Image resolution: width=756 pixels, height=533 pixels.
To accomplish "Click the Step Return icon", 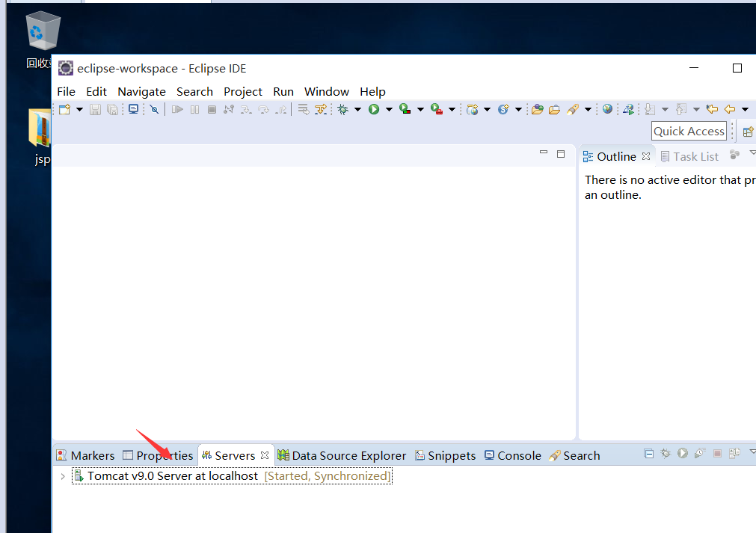I will [x=280, y=109].
